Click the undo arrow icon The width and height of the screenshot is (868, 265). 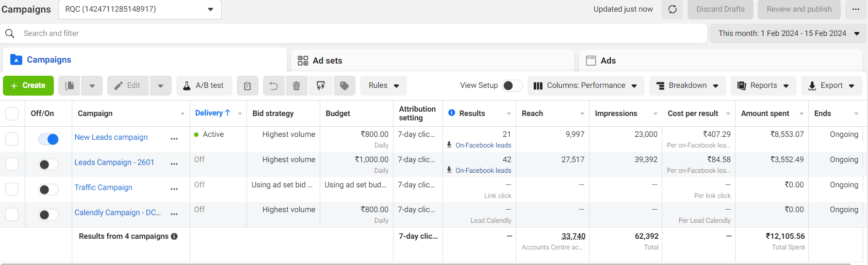pyautogui.click(x=274, y=86)
